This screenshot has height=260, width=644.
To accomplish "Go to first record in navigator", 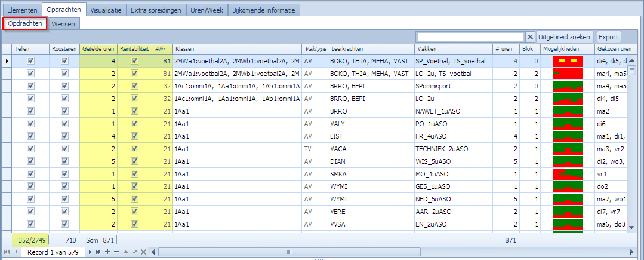I will [x=6, y=252].
